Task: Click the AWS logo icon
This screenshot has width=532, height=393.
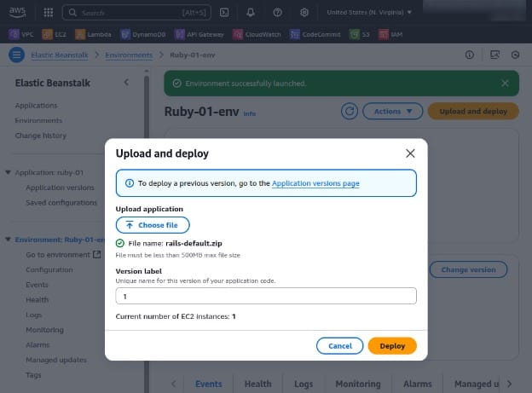Action: (x=17, y=12)
